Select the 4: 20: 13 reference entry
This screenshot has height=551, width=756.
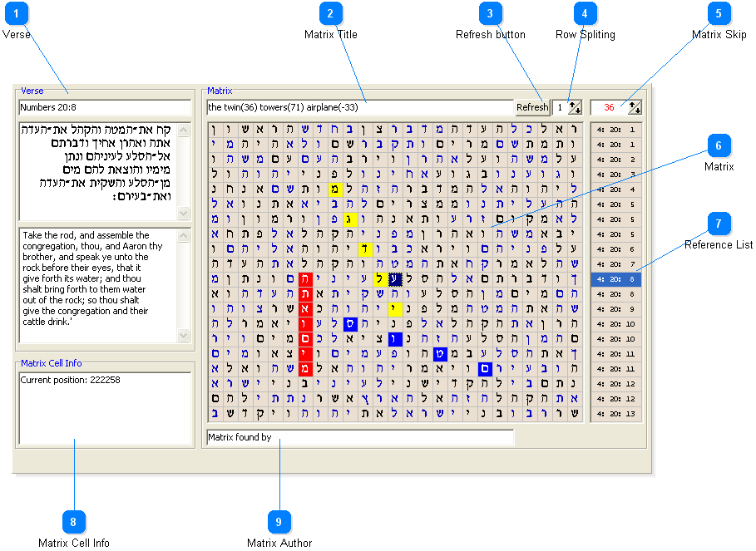tap(616, 413)
